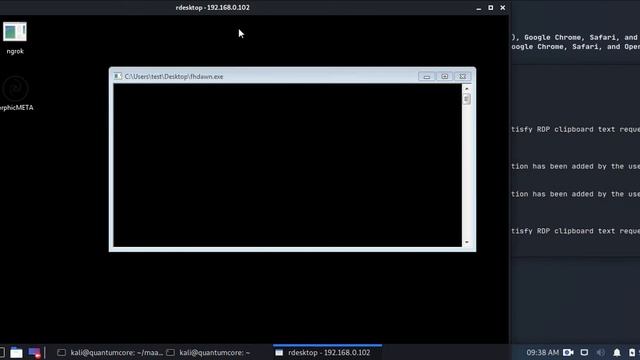Minimize the fhdawn.exe console window

pyautogui.click(x=427, y=76)
